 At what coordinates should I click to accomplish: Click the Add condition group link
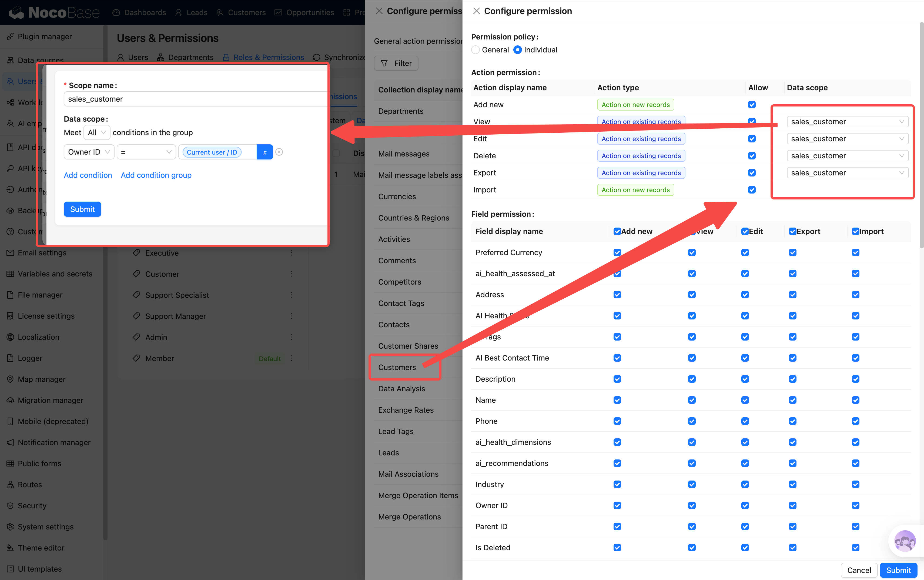pos(156,175)
